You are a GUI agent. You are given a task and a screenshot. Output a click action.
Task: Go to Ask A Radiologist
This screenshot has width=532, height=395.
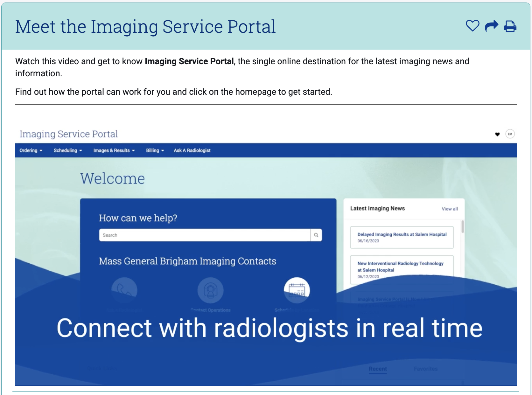click(192, 150)
